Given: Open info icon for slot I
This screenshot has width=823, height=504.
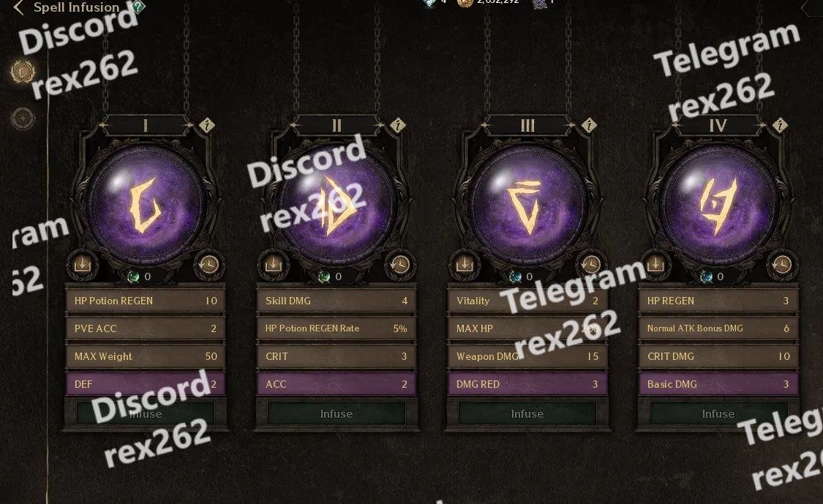Looking at the screenshot, I should [207, 126].
